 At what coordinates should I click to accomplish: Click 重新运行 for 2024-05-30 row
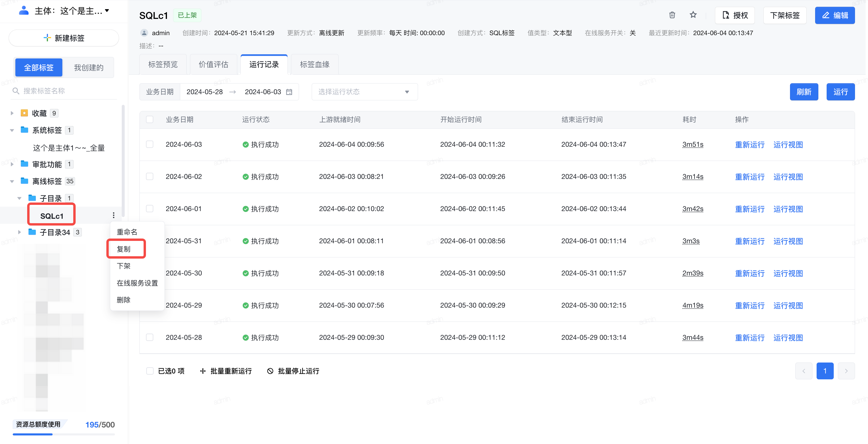[750, 273]
